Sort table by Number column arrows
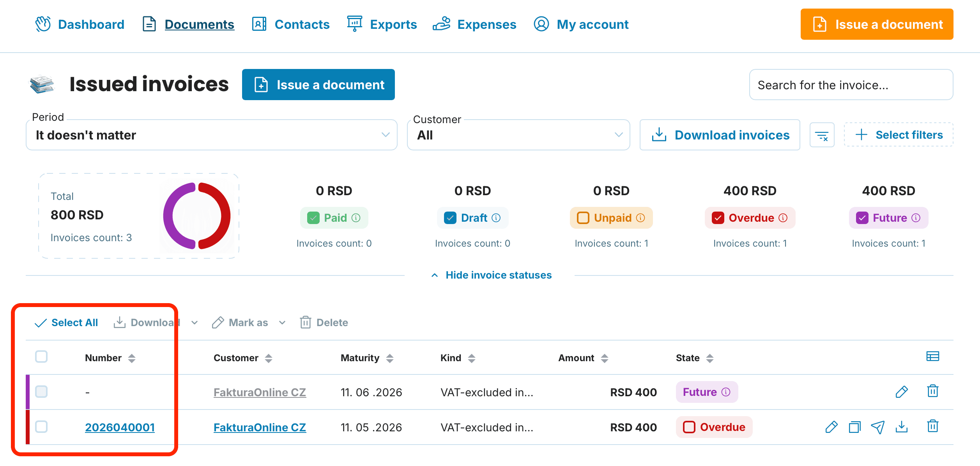 132,358
